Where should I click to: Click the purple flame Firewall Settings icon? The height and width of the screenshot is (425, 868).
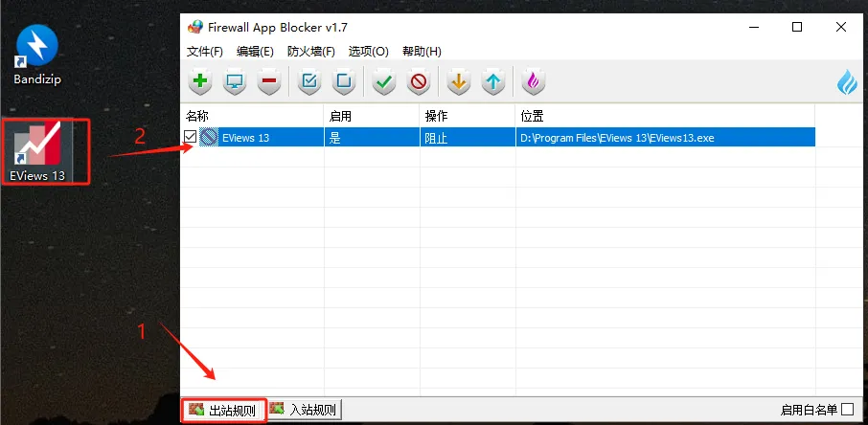click(x=533, y=82)
